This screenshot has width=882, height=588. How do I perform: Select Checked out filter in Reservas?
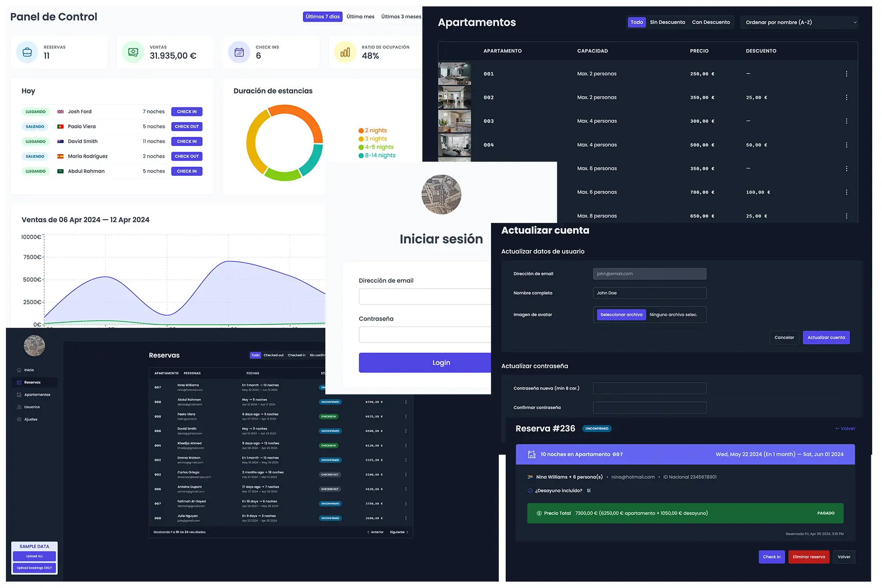click(x=273, y=355)
